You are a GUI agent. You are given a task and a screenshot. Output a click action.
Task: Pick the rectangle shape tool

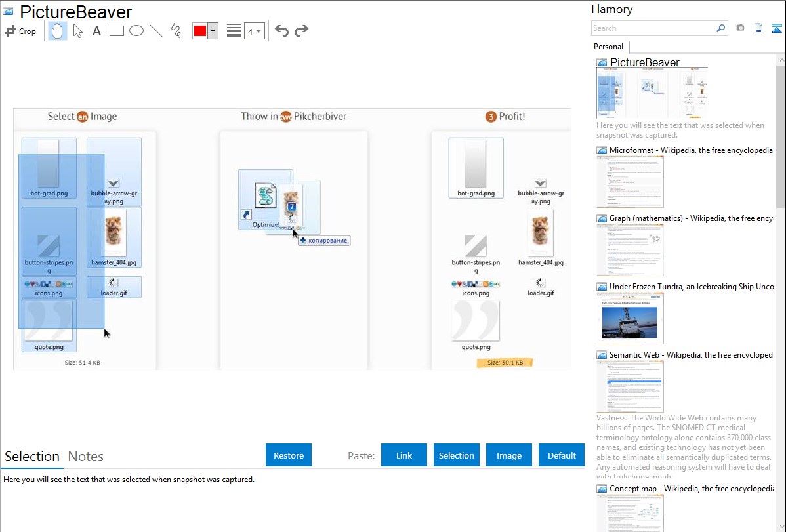(116, 31)
